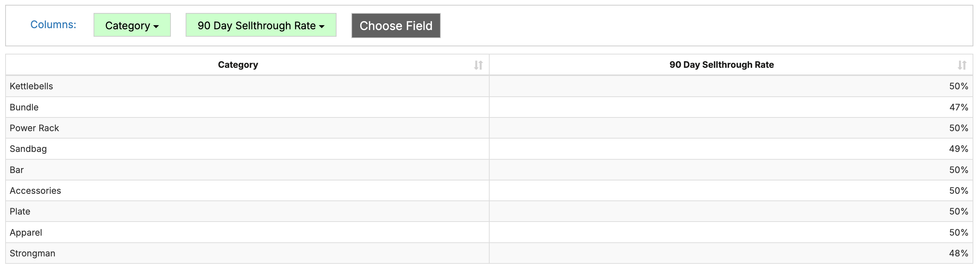Select the Bar category cell
This screenshot has height=269, width=980.
17,170
